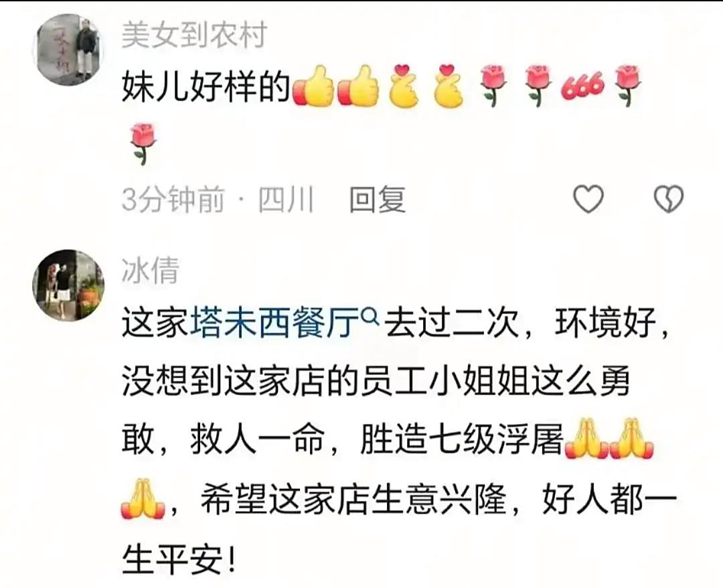This screenshot has height=588, width=723.
Task: Open the 塔未西餐厅 search link
Action: click(275, 322)
